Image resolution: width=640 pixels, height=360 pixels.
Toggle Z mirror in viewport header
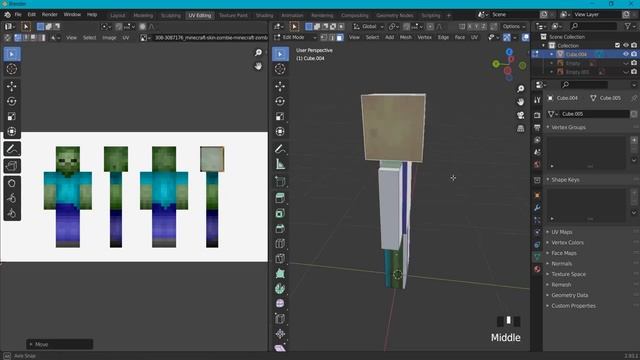click(x=484, y=27)
